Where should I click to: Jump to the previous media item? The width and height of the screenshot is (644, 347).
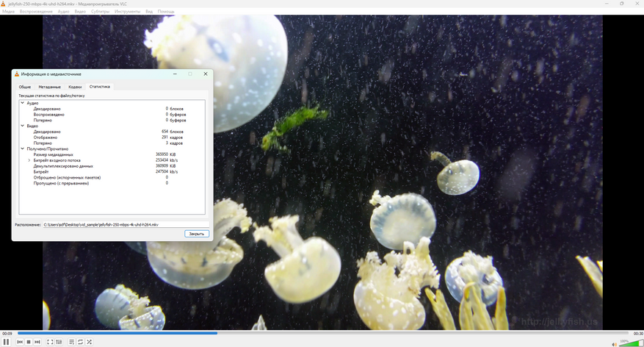(x=20, y=342)
